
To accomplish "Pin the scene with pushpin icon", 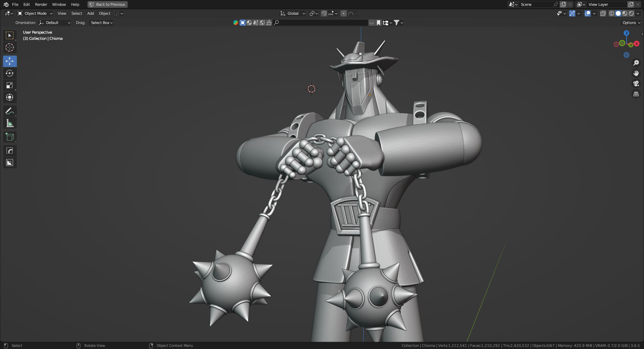I will [x=556, y=4].
